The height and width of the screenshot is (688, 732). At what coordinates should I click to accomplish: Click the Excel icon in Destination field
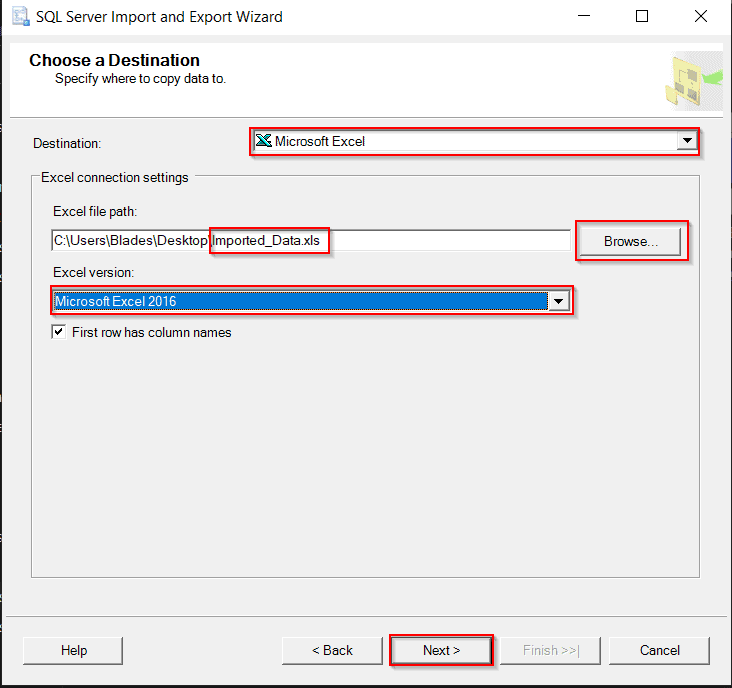264,140
